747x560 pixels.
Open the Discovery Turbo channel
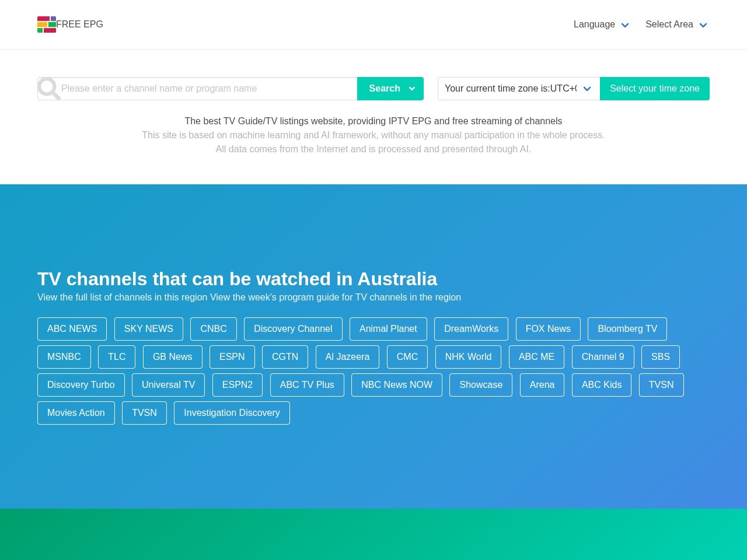tap(81, 385)
